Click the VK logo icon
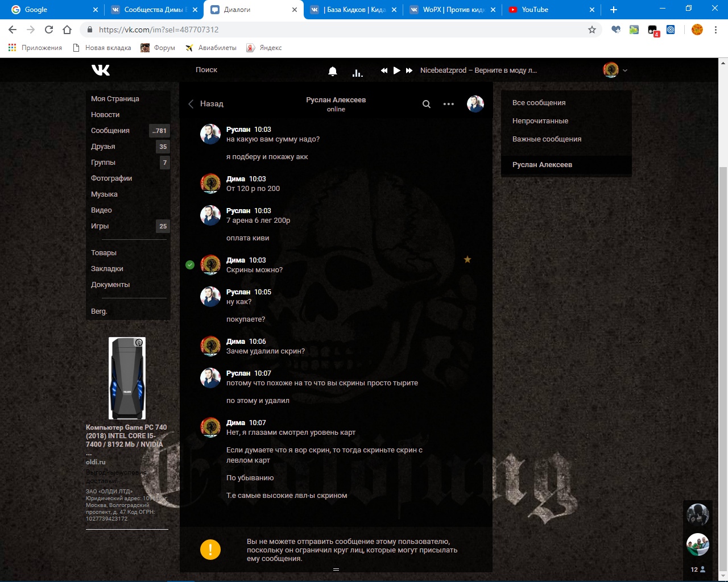728x582 pixels. [101, 70]
